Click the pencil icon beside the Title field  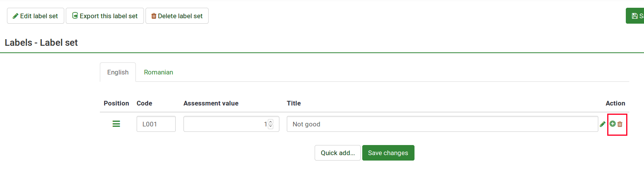point(603,124)
